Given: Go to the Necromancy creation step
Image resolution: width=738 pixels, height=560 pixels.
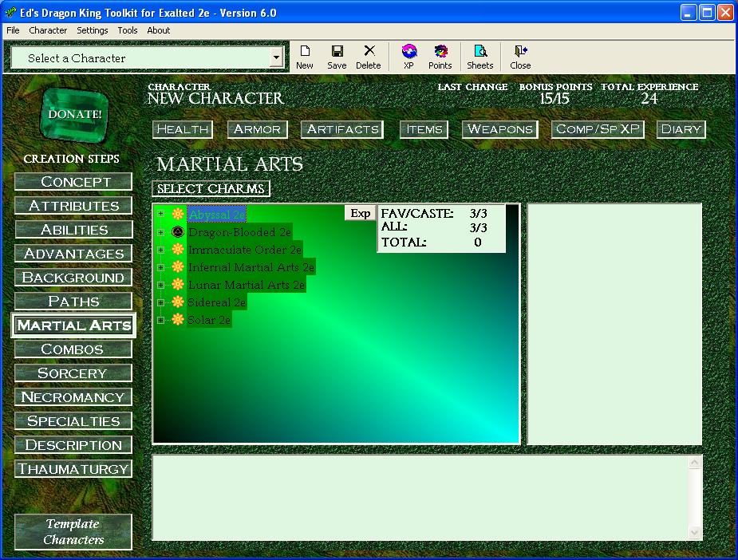Looking at the screenshot, I should [73, 397].
